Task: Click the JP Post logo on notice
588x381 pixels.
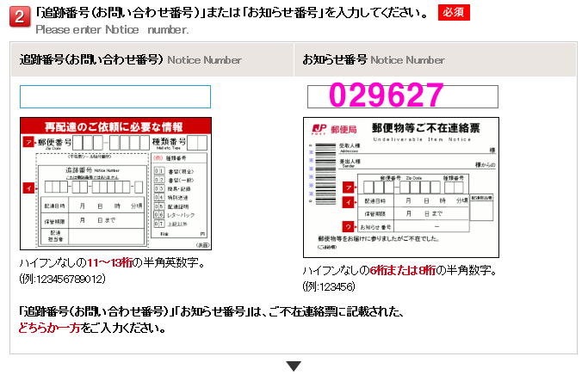Action: click(x=319, y=130)
